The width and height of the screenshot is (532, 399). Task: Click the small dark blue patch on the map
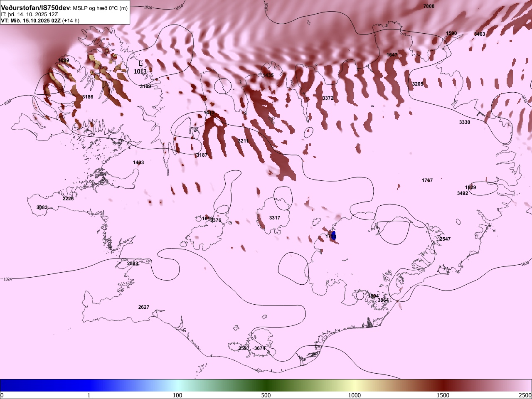[334, 236]
